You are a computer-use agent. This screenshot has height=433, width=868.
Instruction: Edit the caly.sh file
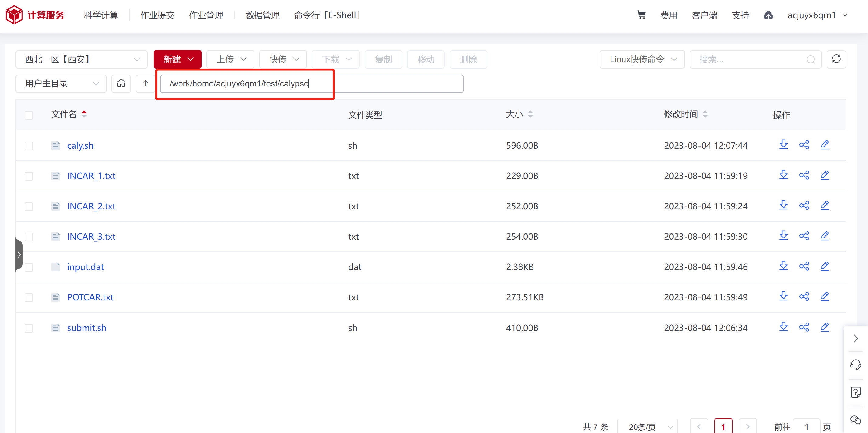[825, 145]
